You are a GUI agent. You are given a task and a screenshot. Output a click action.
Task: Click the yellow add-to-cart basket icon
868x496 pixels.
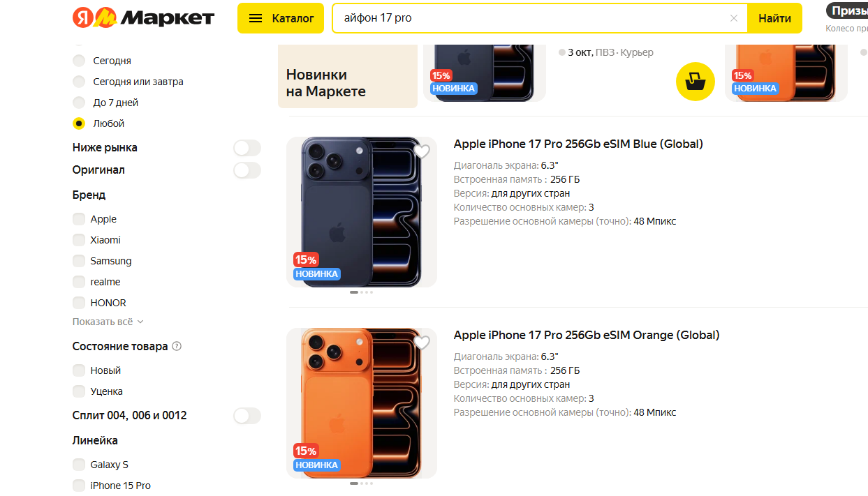coord(695,82)
